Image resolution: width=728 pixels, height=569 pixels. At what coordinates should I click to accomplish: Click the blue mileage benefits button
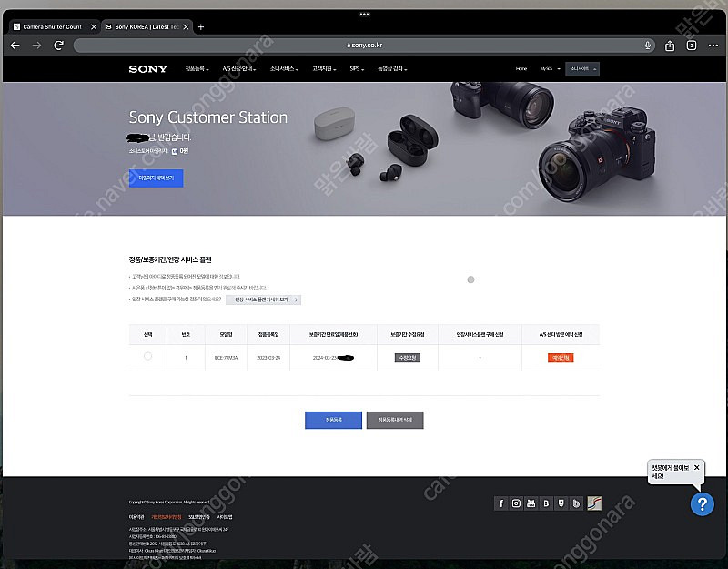tap(156, 178)
